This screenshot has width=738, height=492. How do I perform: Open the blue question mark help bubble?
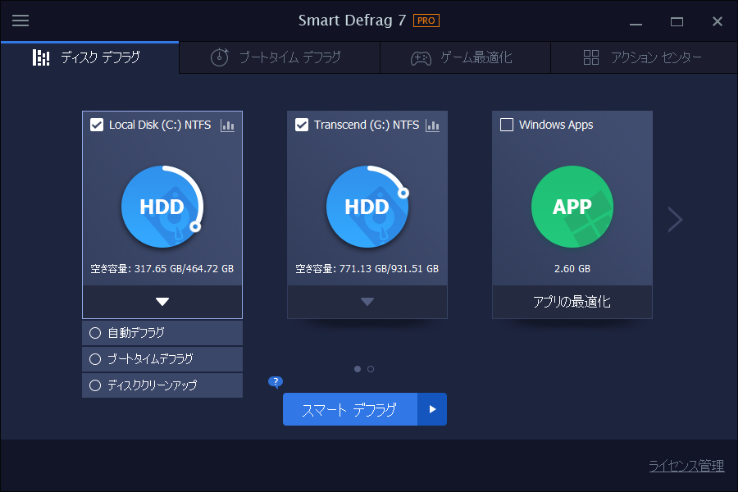coord(275,382)
